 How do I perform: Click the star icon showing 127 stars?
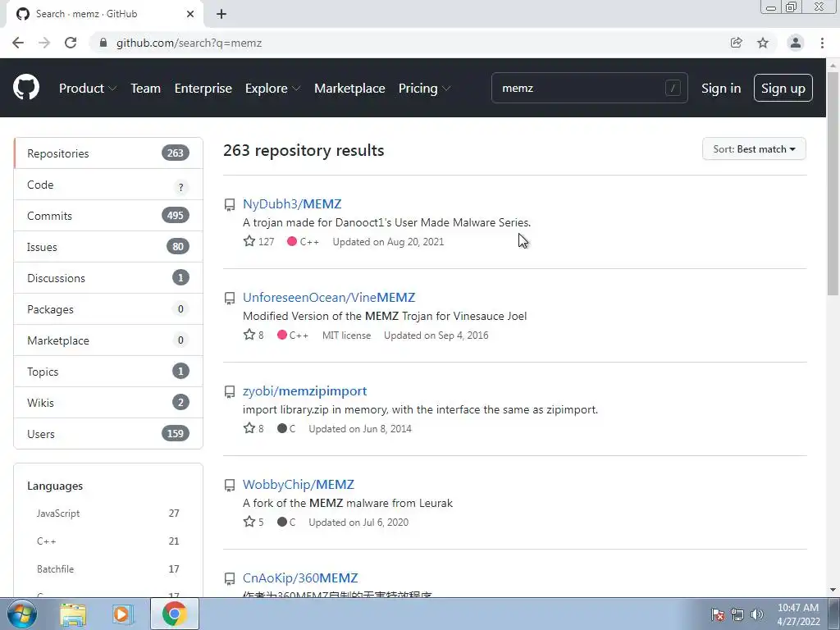point(249,241)
